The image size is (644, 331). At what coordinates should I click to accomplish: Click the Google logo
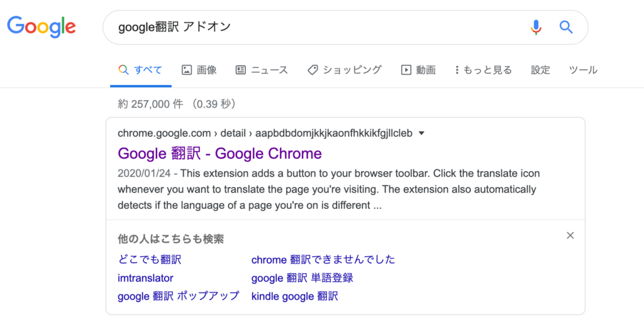pos(42,27)
